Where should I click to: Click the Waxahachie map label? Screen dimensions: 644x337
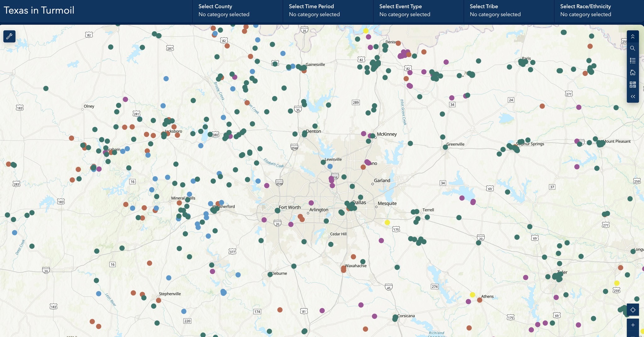(356, 266)
